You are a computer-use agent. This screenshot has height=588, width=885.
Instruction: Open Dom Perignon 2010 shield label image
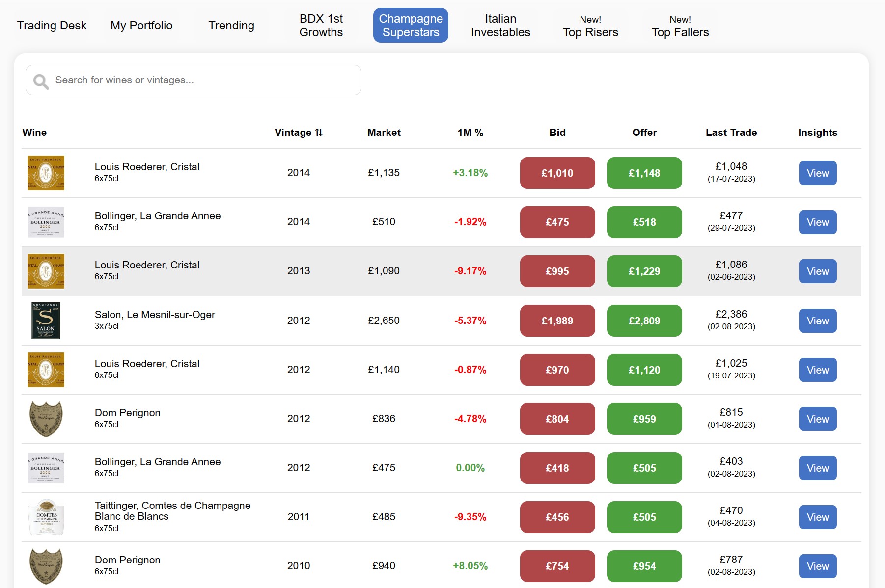click(x=46, y=566)
